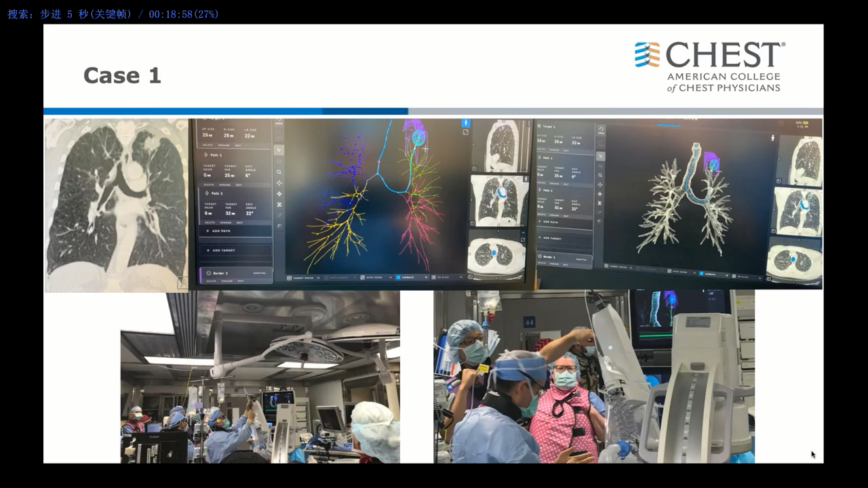Click the CHEST American College logo
Screen dimensions: 868x488
(x=709, y=66)
